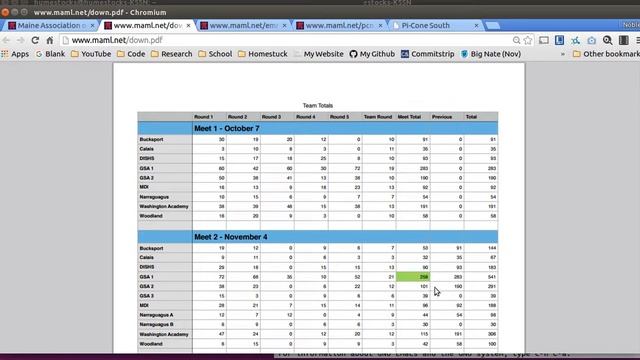Viewport: 640px width, 360px height.
Task: Click the Round 5 column header
Action: [x=339, y=117]
